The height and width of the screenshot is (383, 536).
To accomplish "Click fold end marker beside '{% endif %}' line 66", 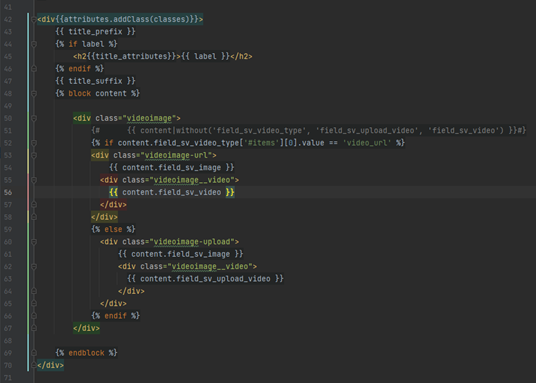I will point(34,316).
